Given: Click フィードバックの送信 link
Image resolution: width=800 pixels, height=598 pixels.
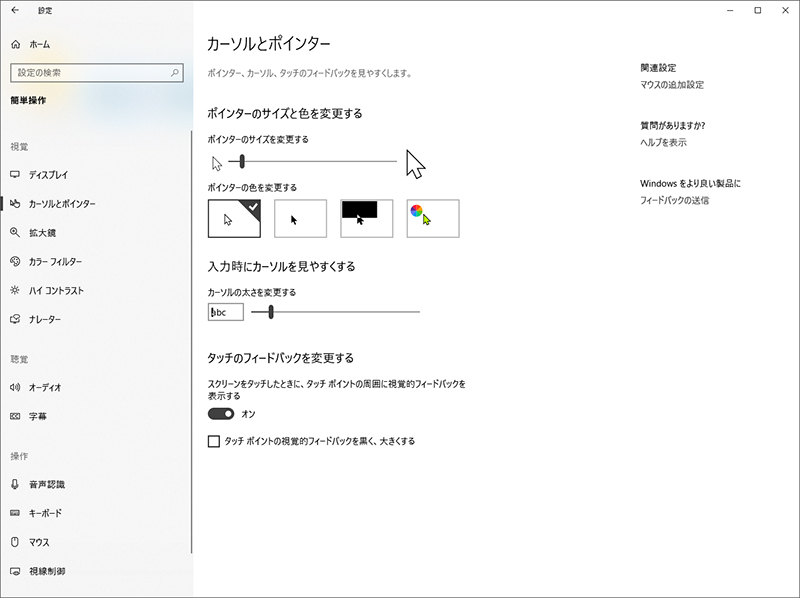Looking at the screenshot, I should click(x=674, y=200).
